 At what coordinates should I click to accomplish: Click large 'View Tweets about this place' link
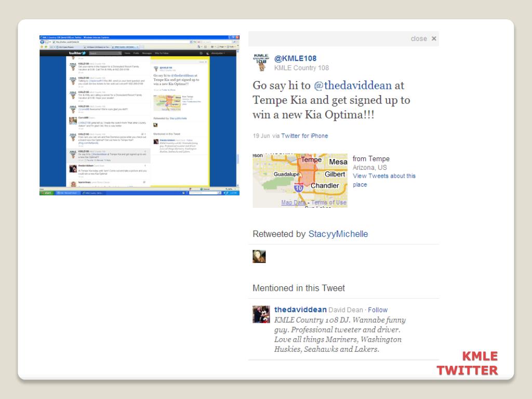pos(384,180)
